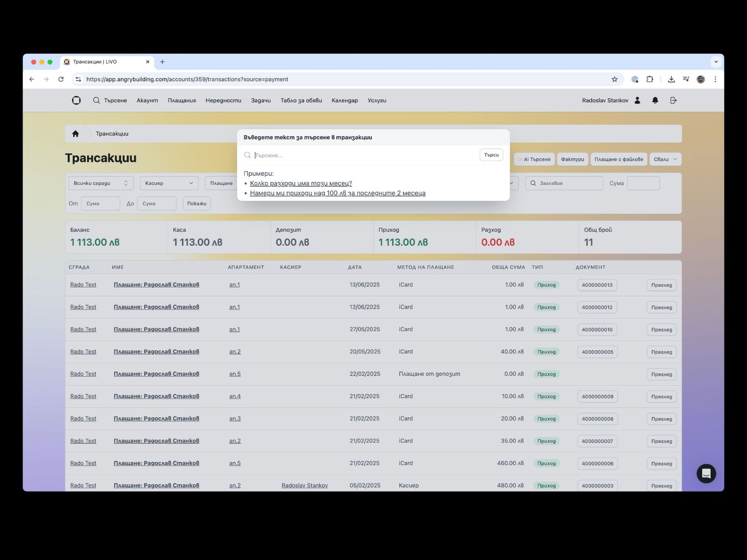Open the user profile icon

tap(637, 100)
